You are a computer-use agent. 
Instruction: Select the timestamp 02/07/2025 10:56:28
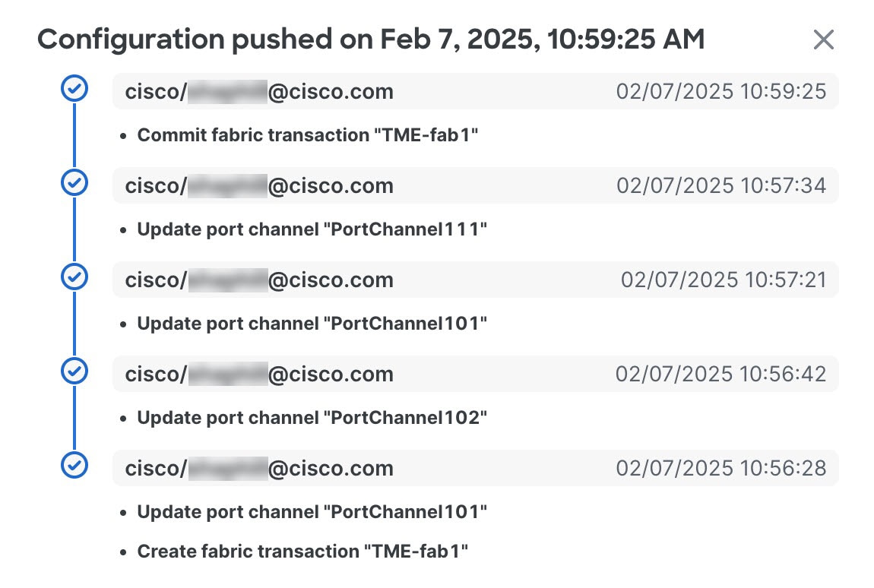721,468
